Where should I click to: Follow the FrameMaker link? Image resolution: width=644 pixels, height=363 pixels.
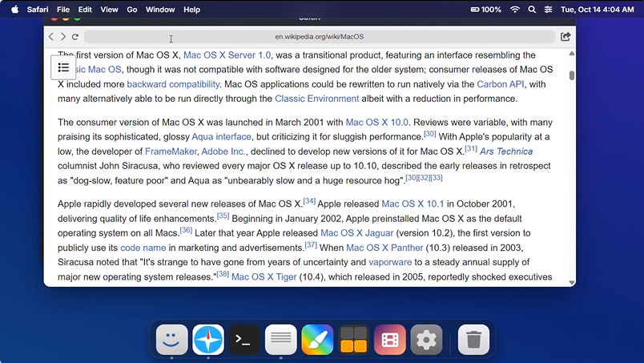point(171,151)
